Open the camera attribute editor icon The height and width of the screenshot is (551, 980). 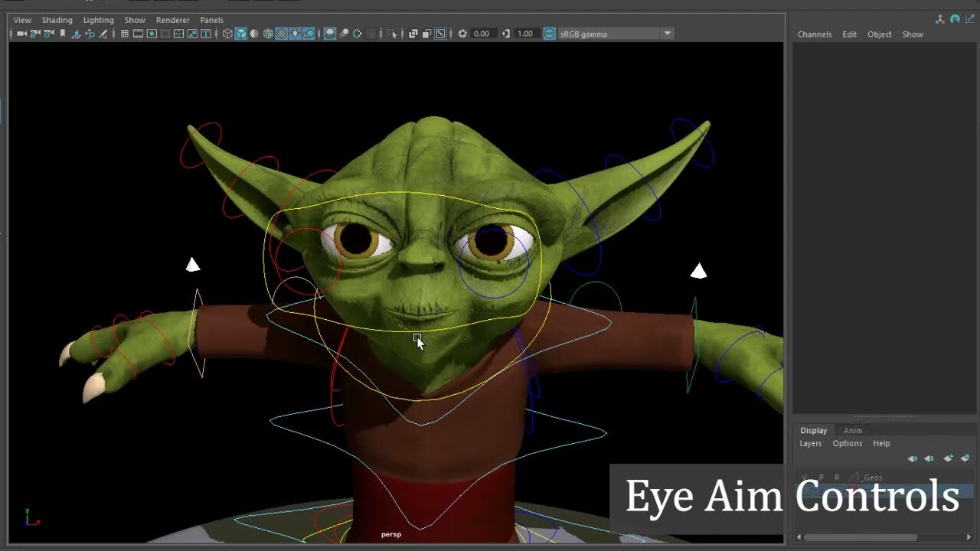51,33
